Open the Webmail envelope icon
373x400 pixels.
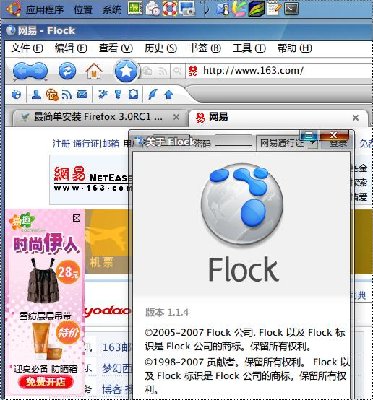pyautogui.click(x=82, y=95)
